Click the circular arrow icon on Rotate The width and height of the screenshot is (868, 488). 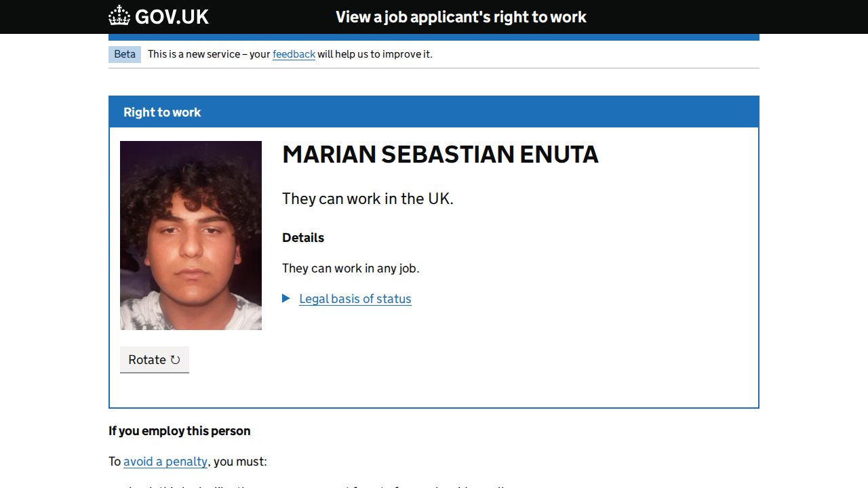tap(175, 360)
